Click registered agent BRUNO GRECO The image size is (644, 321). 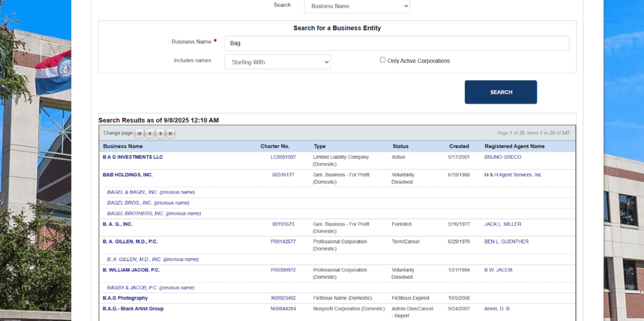502,157
